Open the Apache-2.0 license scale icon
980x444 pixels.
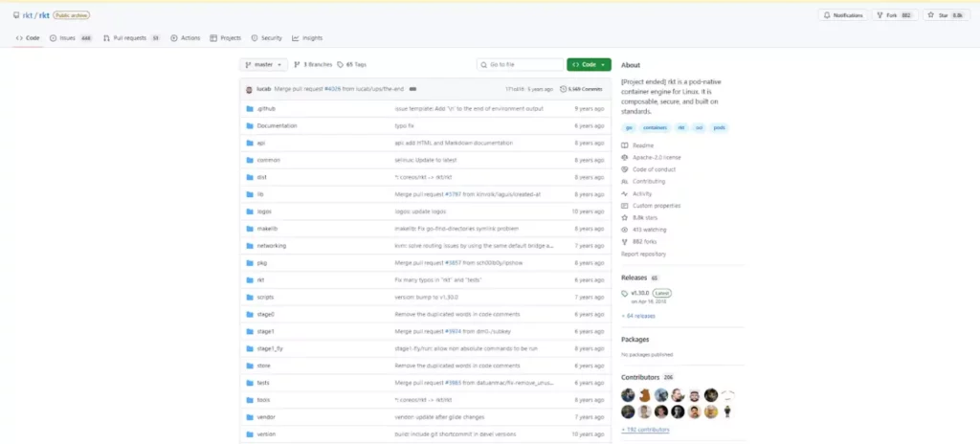click(624, 158)
